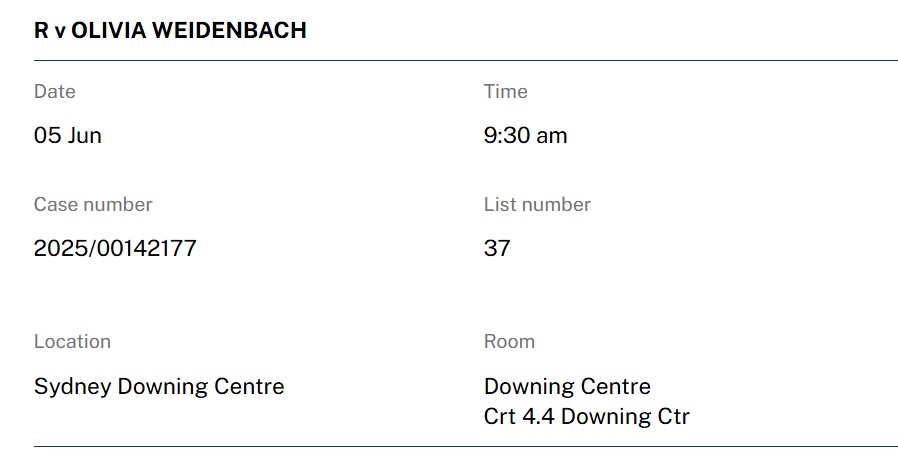Screen dimensions: 898x449
Task: Select Sydney Downing Centre location text
Action: click(x=159, y=387)
